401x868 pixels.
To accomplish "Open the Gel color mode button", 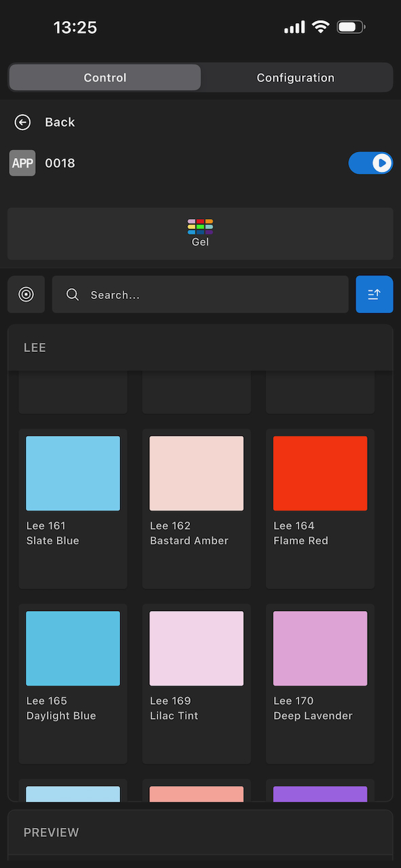I will [200, 234].
